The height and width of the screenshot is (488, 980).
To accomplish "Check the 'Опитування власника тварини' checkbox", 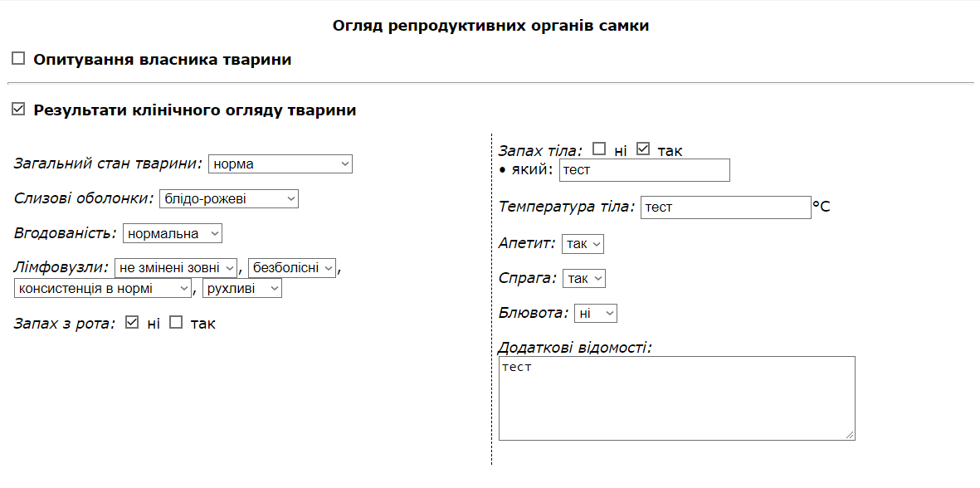I will coord(18,59).
